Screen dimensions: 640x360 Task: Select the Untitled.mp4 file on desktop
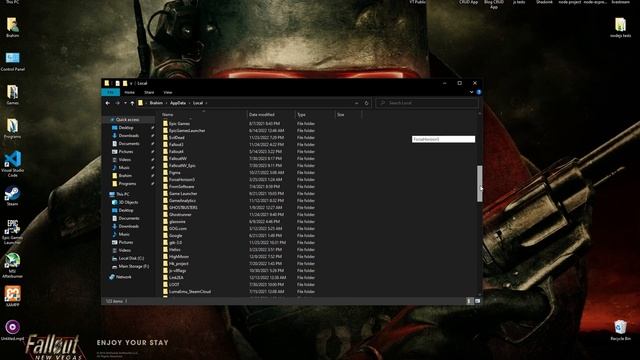click(12, 330)
